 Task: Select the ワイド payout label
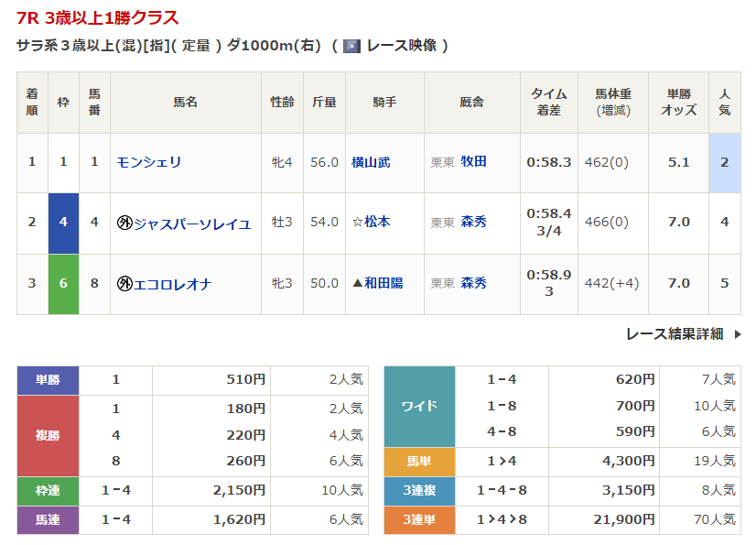tap(419, 407)
